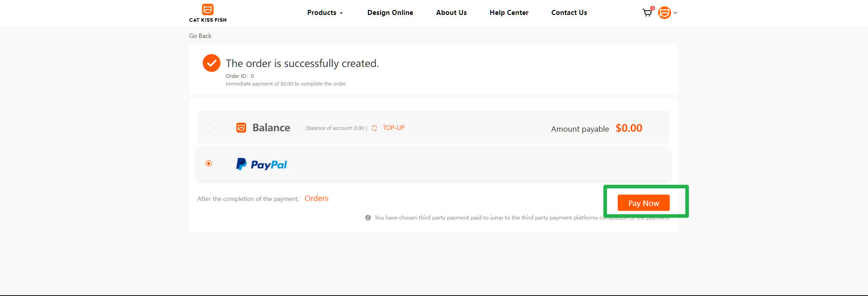868x296 pixels.
Task: Open the Orders link
Action: coord(316,198)
